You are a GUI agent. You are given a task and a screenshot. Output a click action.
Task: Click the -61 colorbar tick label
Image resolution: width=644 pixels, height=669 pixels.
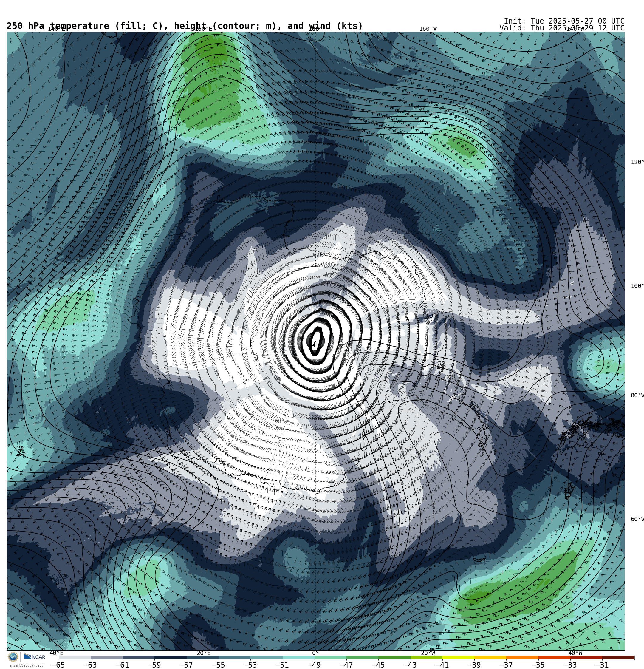[x=123, y=665]
